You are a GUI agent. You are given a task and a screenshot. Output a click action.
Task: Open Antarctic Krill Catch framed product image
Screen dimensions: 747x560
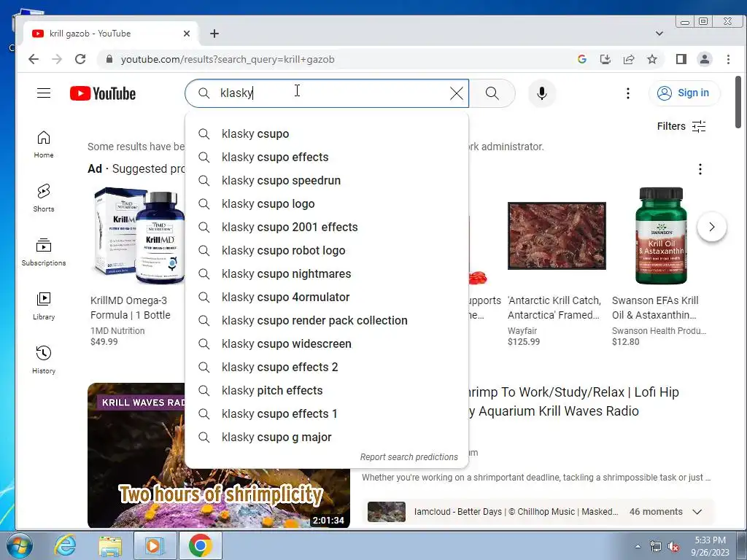coord(557,236)
